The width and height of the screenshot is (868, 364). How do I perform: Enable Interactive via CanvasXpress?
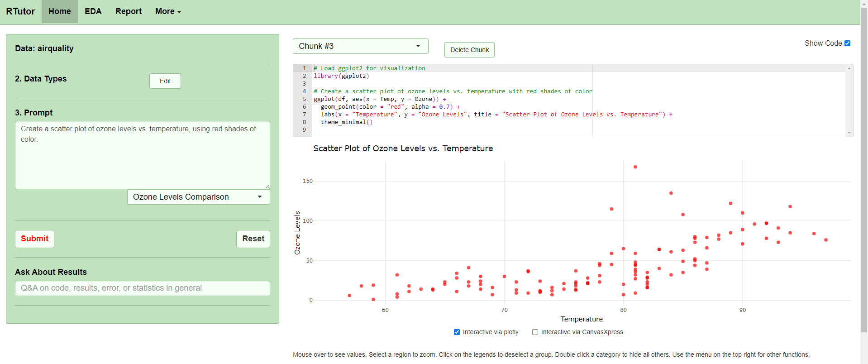click(535, 332)
